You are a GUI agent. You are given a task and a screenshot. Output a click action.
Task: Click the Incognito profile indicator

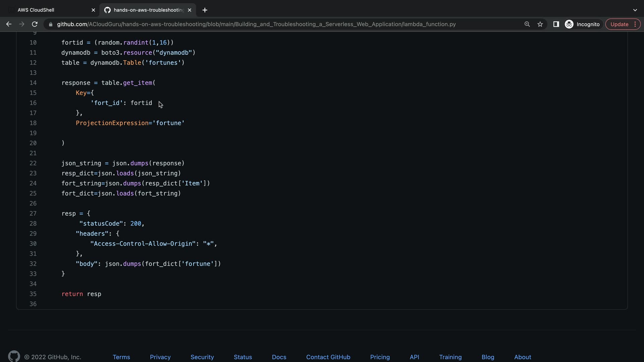coord(582,24)
